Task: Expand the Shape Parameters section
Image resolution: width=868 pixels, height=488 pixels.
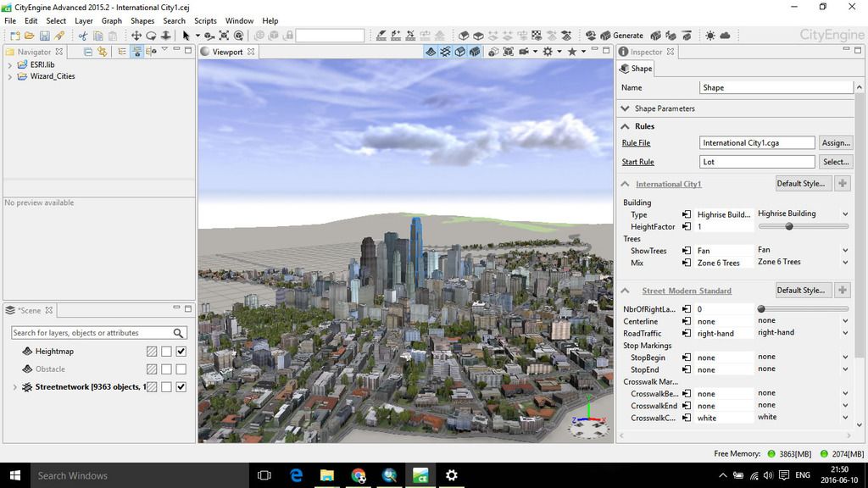Action: 625,108
